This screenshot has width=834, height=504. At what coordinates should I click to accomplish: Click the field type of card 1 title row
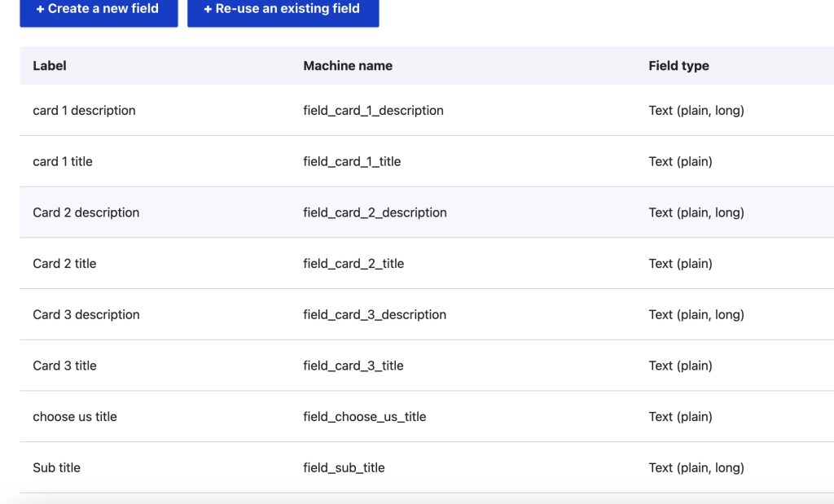tap(680, 162)
